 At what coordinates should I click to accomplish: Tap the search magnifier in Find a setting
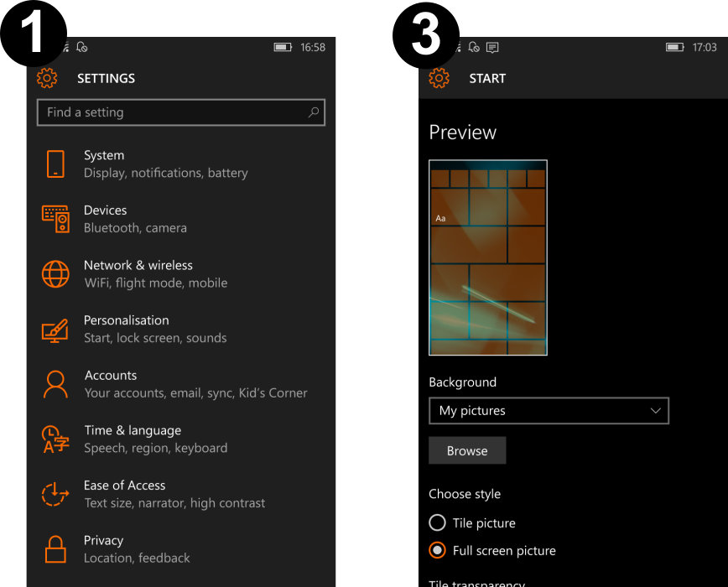[314, 112]
